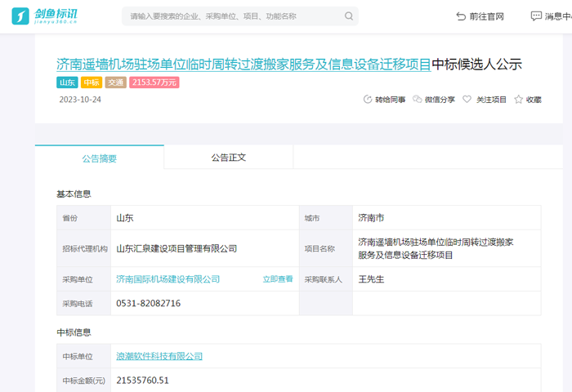572x392 pixels.
Task: Click the heart icon to follow project
Action: pyautogui.click(x=467, y=100)
